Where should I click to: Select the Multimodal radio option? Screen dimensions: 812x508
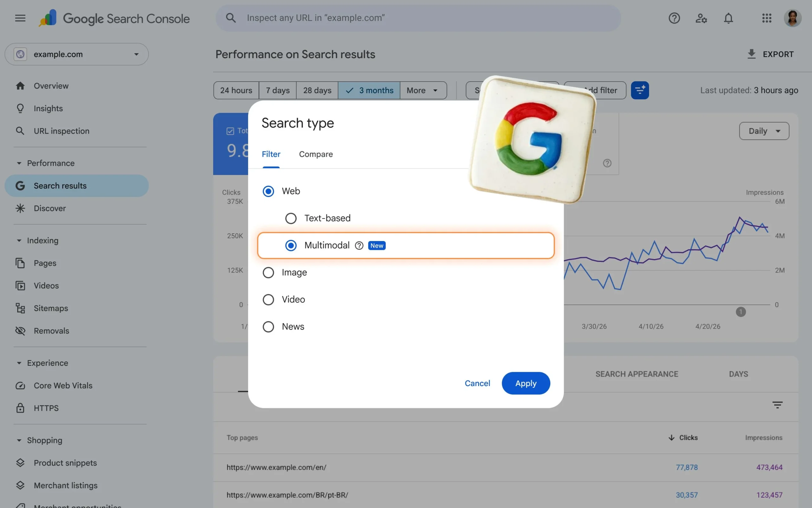click(x=291, y=246)
